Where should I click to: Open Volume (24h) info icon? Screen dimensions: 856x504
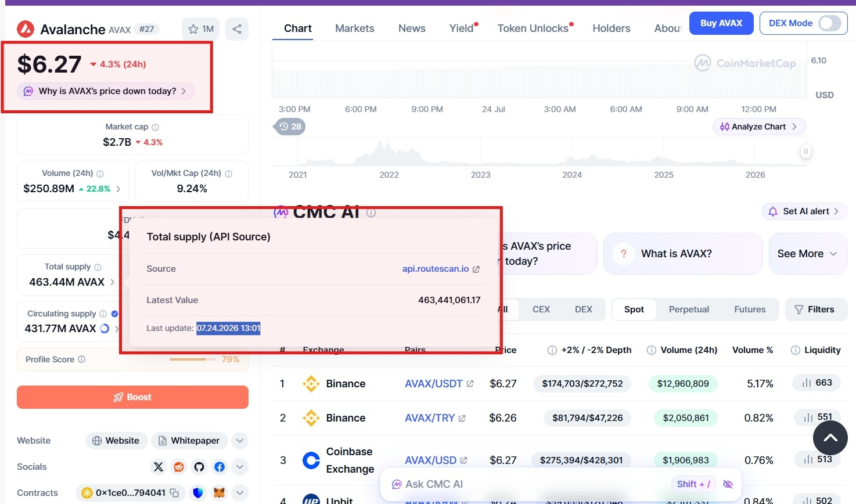click(x=100, y=174)
